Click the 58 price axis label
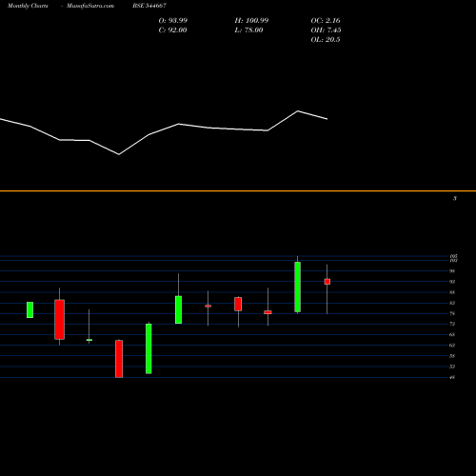476x476 pixels. pyautogui.click(x=452, y=356)
